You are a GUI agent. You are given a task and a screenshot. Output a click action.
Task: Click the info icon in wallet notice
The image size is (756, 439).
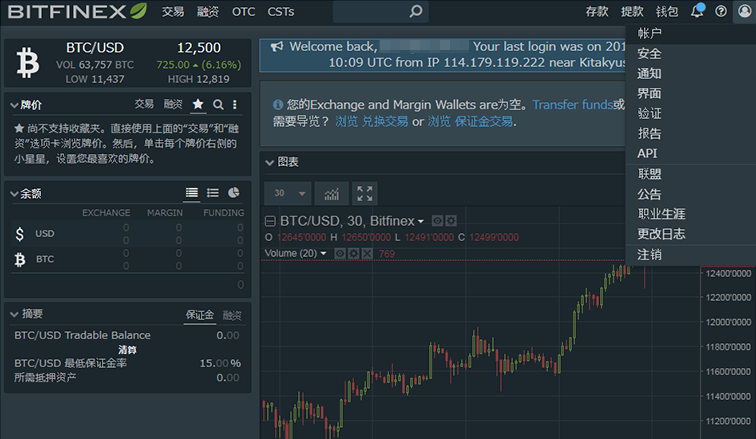(278, 105)
